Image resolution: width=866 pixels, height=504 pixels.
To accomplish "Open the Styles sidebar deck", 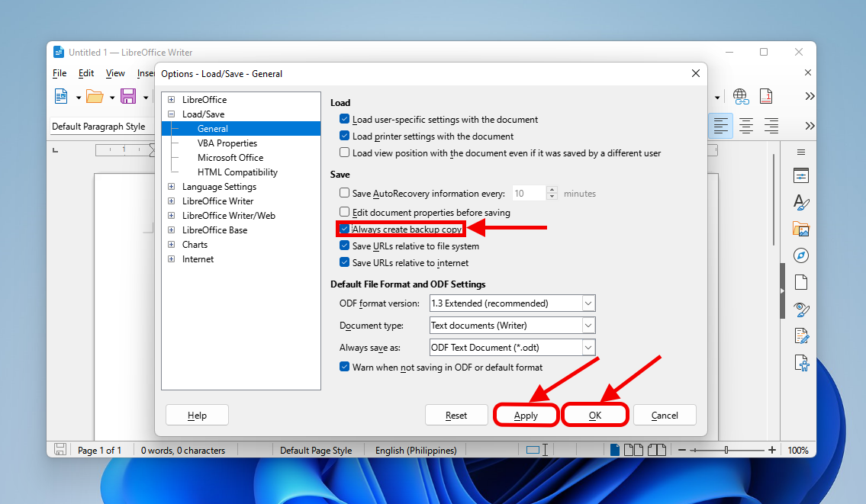I will (x=801, y=202).
